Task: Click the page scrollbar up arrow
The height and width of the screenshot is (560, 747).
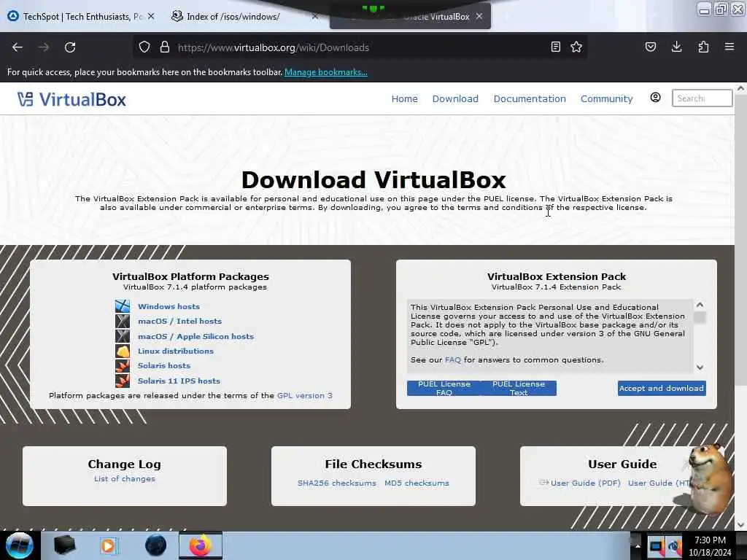Action: point(740,88)
